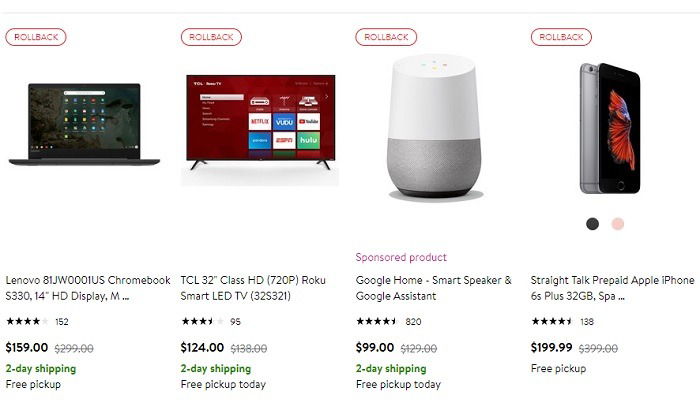The width and height of the screenshot is (700, 410).
Task: Select the rose gold iPhone color swatch
Action: pyautogui.click(x=618, y=224)
